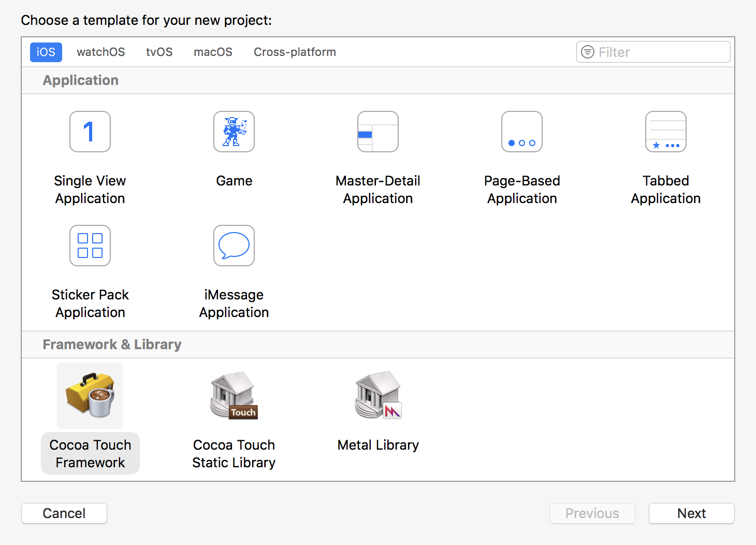Click the Previous button
The width and height of the screenshot is (756, 545).
(x=592, y=513)
